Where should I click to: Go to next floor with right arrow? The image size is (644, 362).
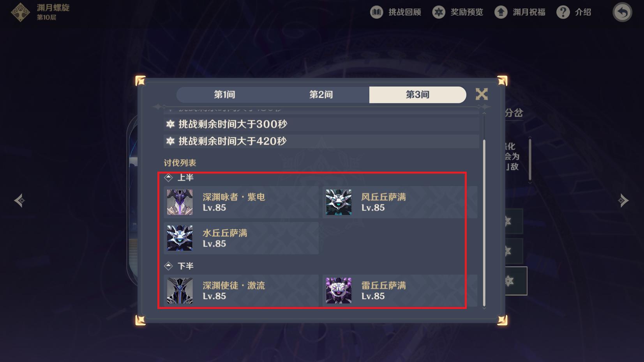coord(623,201)
